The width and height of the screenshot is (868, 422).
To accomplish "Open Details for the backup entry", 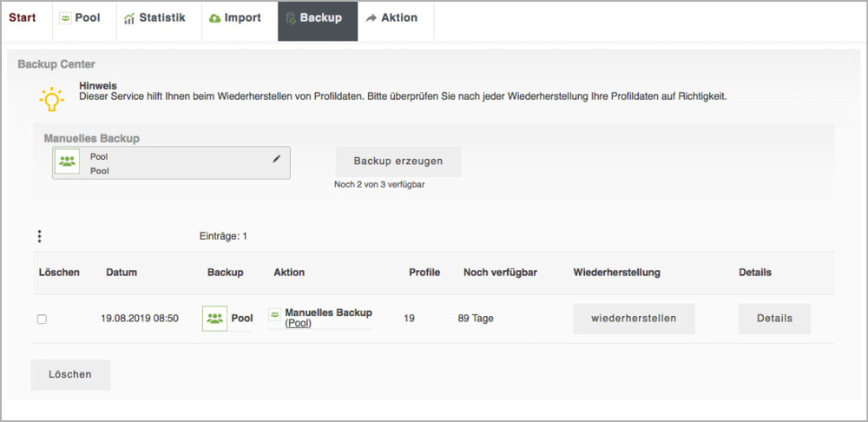I will point(774,319).
